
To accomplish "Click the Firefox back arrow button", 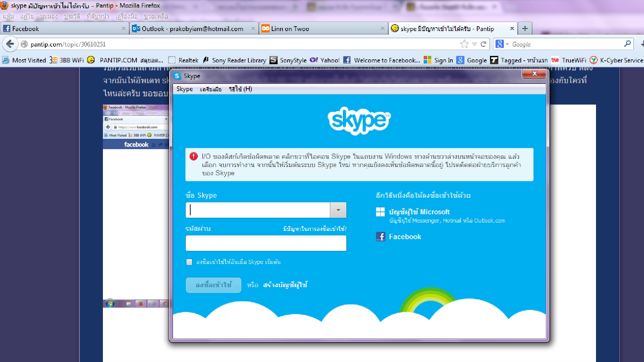I will 10,44.
